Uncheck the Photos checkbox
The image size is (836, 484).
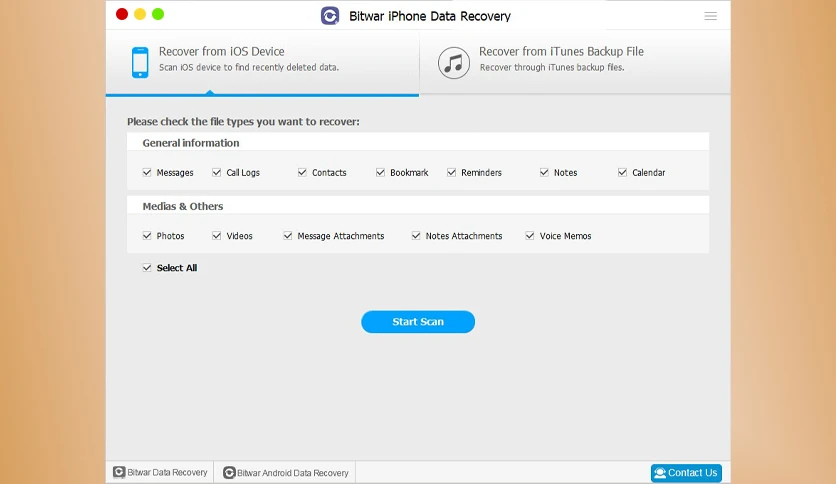[147, 236]
